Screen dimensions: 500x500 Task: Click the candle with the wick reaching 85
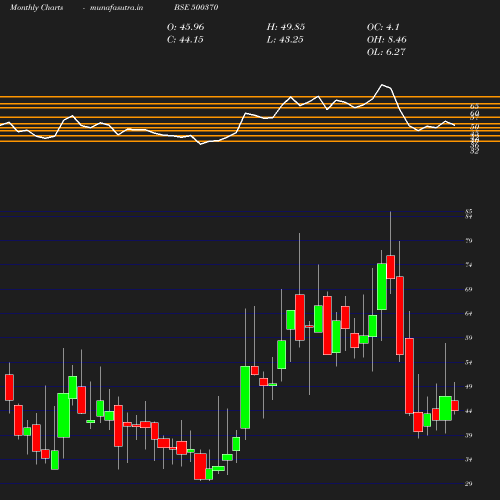click(x=391, y=267)
